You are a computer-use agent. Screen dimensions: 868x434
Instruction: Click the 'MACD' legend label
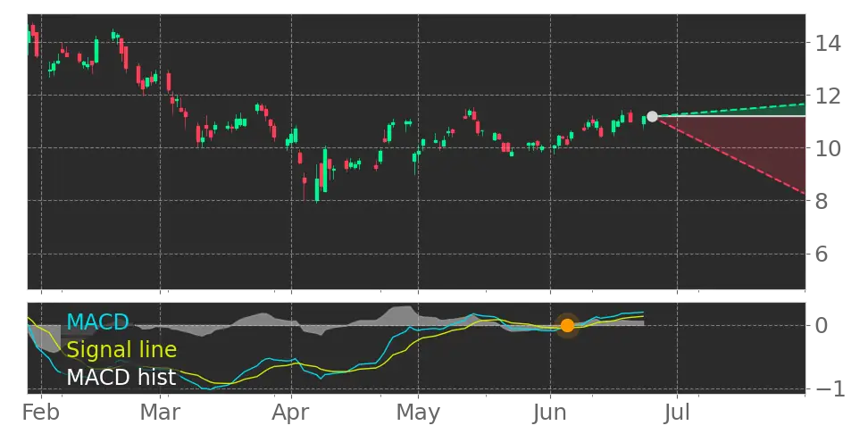click(98, 322)
